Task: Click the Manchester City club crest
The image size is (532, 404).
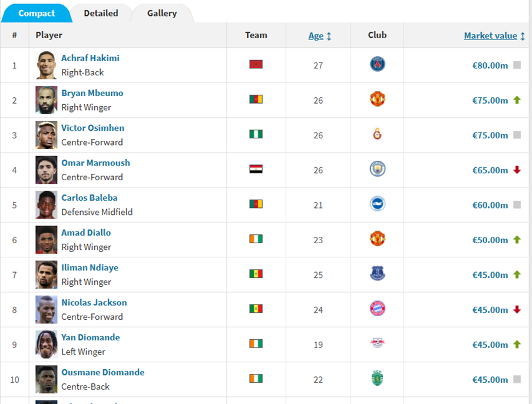Action: click(377, 170)
